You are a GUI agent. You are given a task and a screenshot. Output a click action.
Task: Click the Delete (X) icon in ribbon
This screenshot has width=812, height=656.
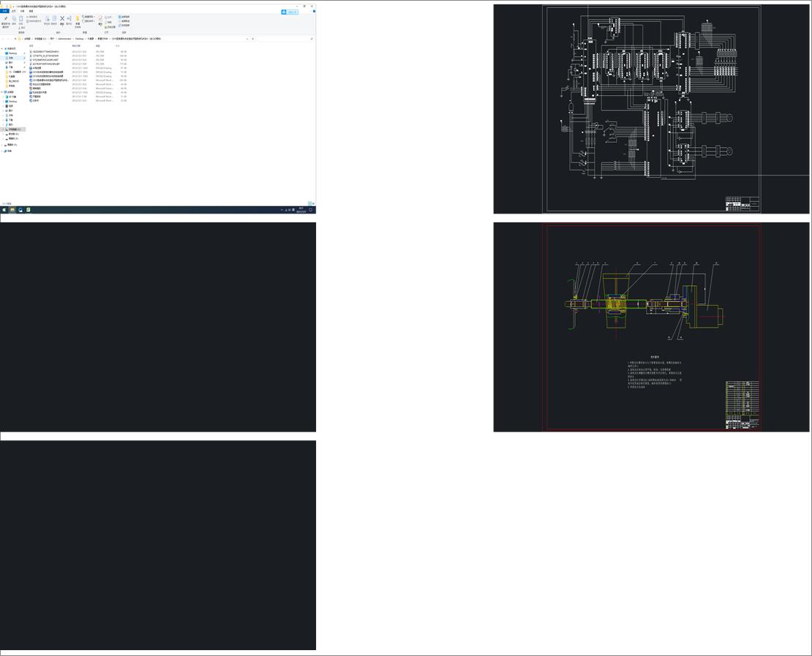click(x=62, y=18)
